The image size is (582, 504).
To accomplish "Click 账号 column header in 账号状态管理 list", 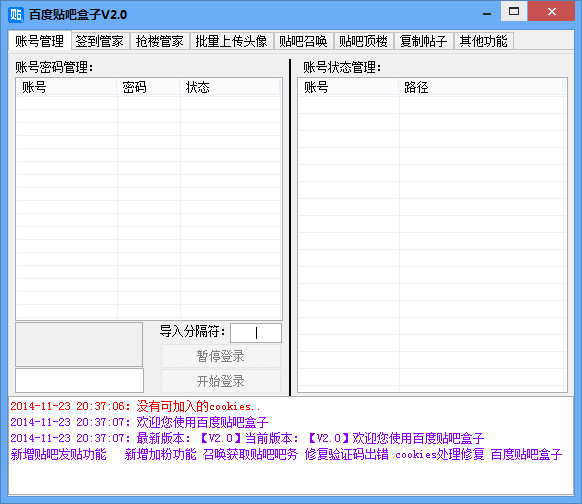I will pos(349,88).
